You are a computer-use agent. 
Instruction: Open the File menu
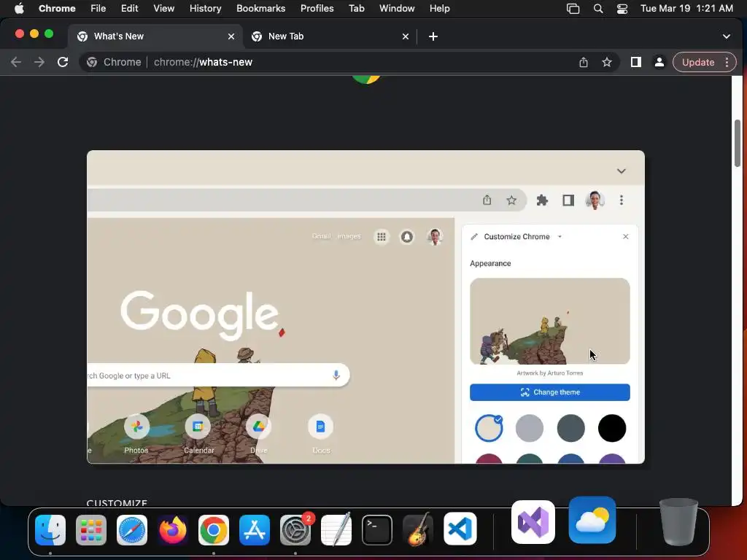98,9
